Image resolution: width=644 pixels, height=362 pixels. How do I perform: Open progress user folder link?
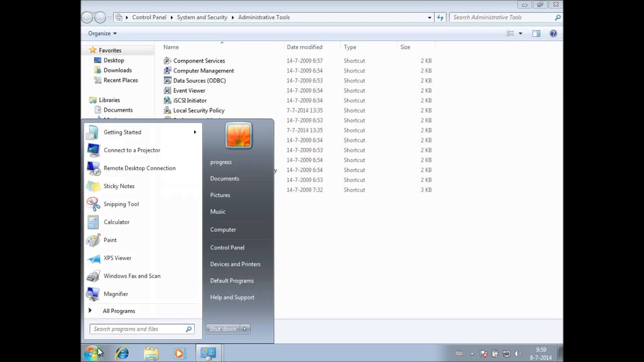(221, 162)
